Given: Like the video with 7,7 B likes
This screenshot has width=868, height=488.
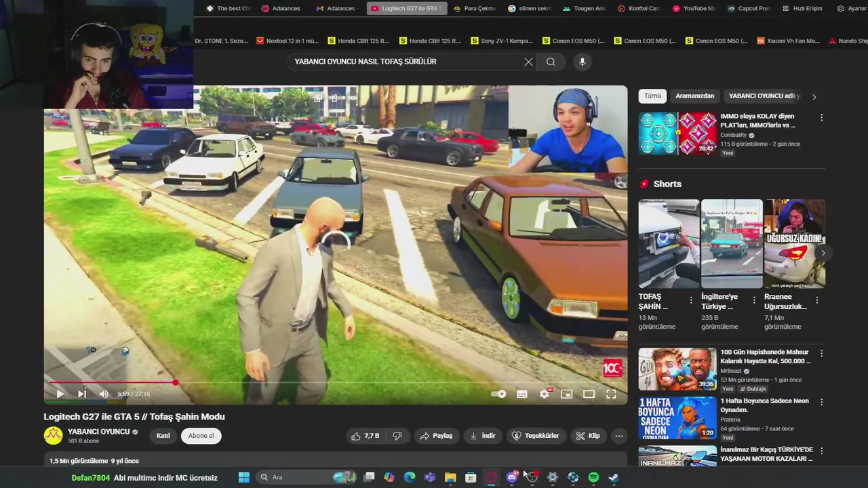Looking at the screenshot, I should pos(365,436).
